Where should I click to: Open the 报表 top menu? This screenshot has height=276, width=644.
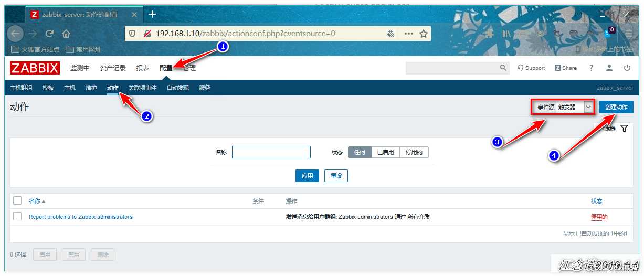[x=142, y=68]
